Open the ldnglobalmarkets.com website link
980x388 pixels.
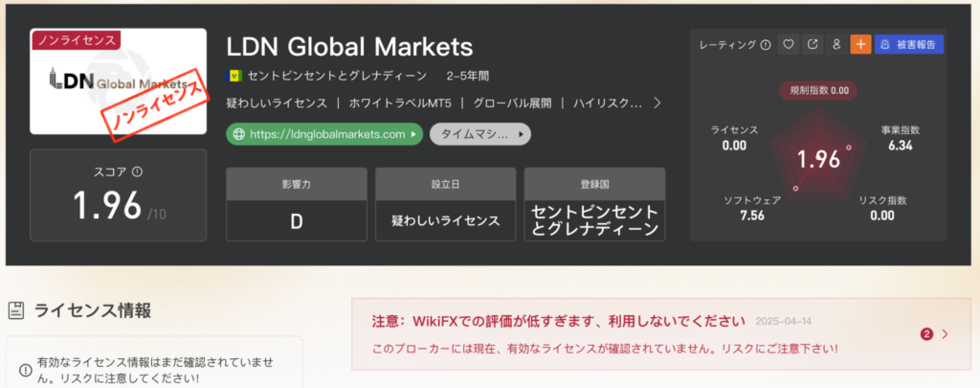tap(324, 134)
